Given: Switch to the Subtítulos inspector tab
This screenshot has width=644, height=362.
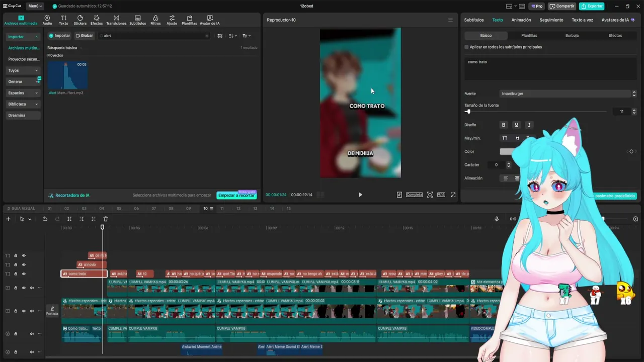Looking at the screenshot, I should 474,20.
